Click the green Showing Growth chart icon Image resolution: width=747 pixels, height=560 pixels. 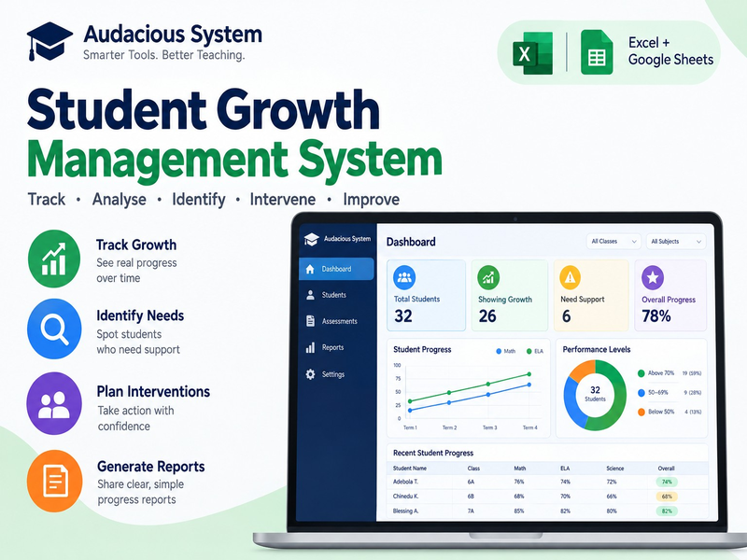coord(488,277)
